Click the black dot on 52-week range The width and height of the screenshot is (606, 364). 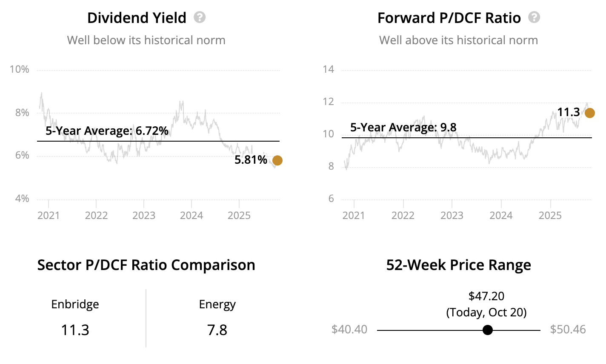coord(488,330)
